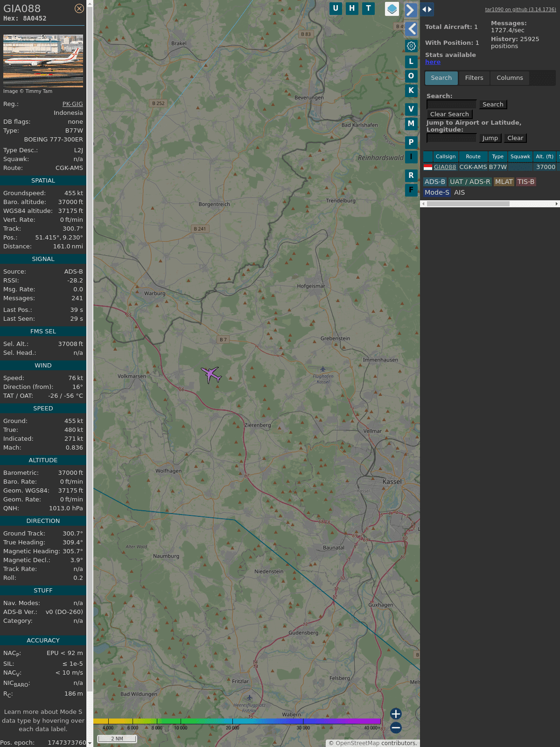This screenshot has height=747, width=560.
Task: Switch to the Columns tab
Action: point(510,78)
